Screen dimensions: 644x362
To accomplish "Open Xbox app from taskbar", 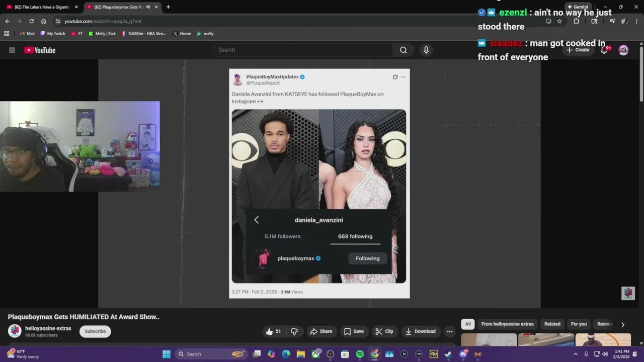I will 315,354.
